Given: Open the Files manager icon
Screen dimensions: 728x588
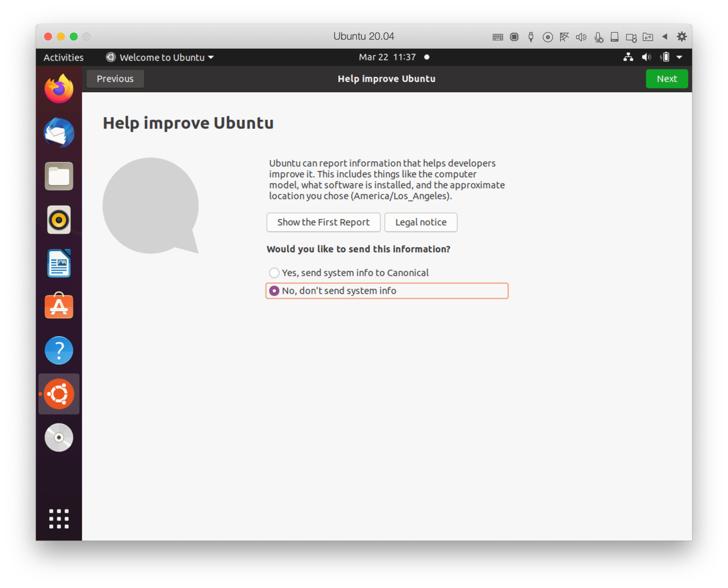Looking at the screenshot, I should (x=59, y=176).
